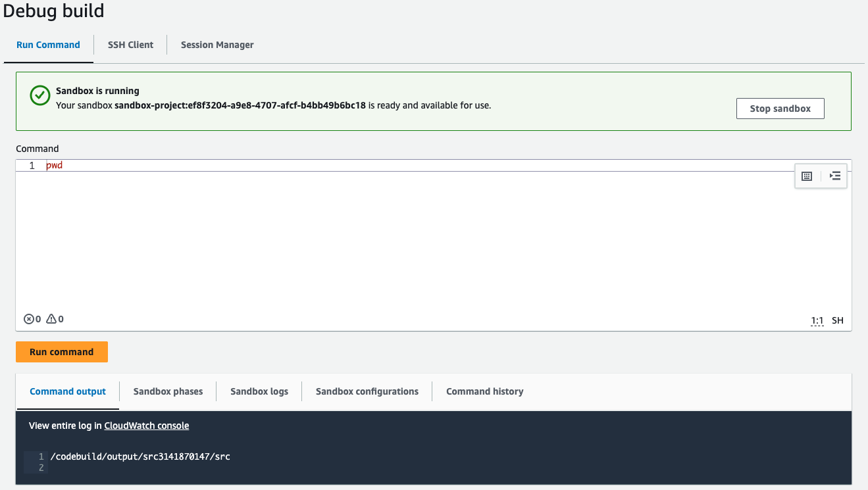Image resolution: width=868 pixels, height=490 pixels.
Task: Select the Command output tab
Action: pyautogui.click(x=67, y=391)
